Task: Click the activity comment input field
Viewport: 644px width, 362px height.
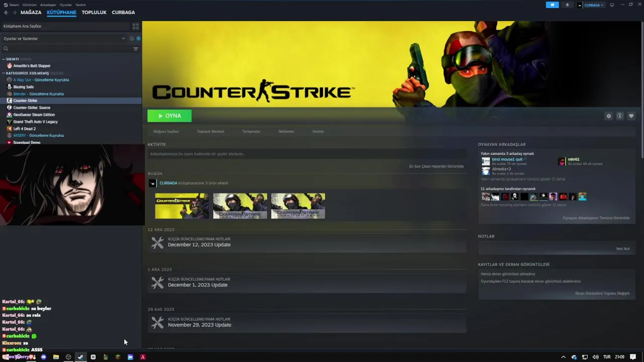Action: pyautogui.click(x=307, y=154)
